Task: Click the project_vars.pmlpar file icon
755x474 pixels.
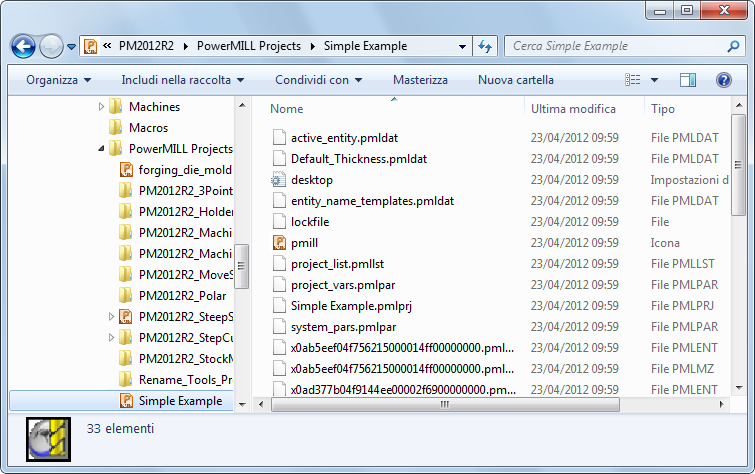Action: click(279, 285)
